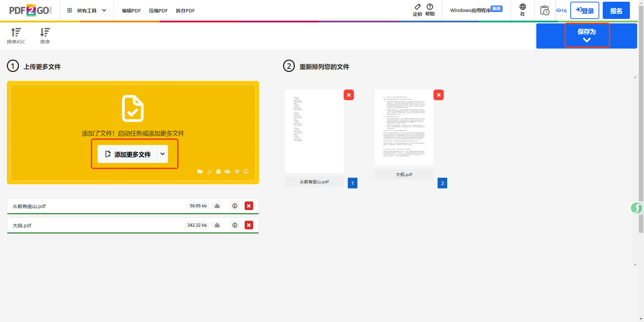Delete 从前有座山.pdf from file list

point(249,206)
